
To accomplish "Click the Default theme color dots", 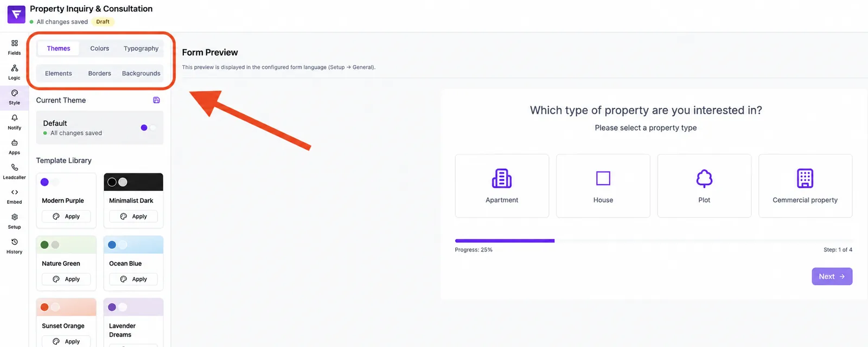I will pyautogui.click(x=148, y=128).
